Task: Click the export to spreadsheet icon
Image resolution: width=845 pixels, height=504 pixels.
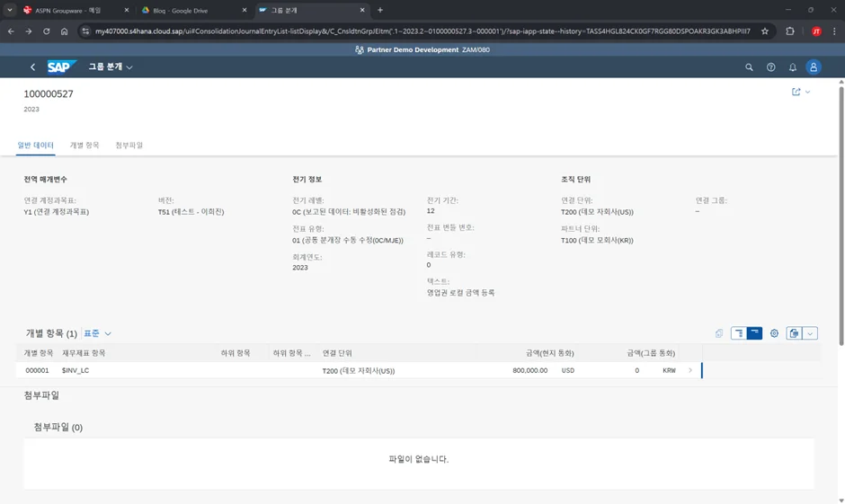Action: [x=794, y=333]
